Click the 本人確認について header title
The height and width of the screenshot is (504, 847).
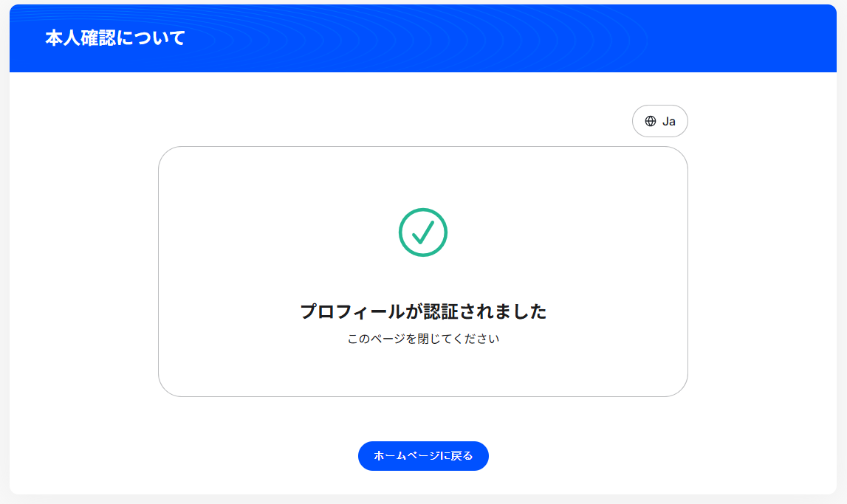[x=114, y=38]
